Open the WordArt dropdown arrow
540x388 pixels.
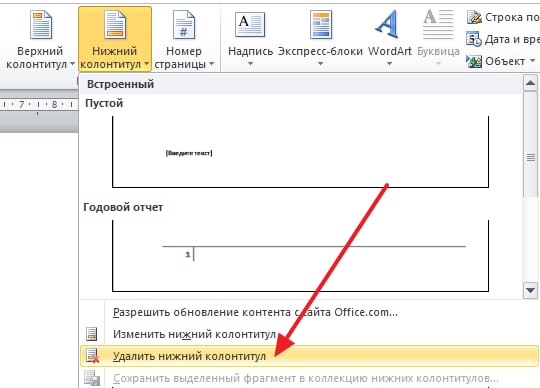tap(390, 64)
